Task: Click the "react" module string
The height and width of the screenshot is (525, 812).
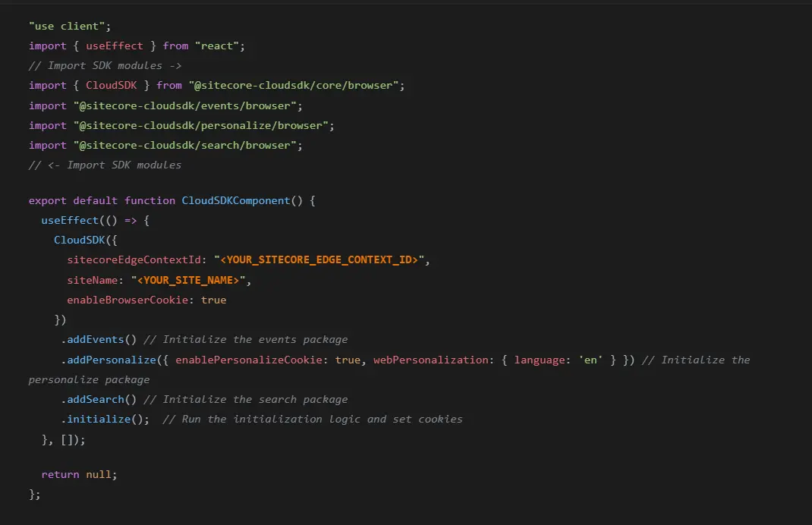Action: pyautogui.click(x=216, y=46)
